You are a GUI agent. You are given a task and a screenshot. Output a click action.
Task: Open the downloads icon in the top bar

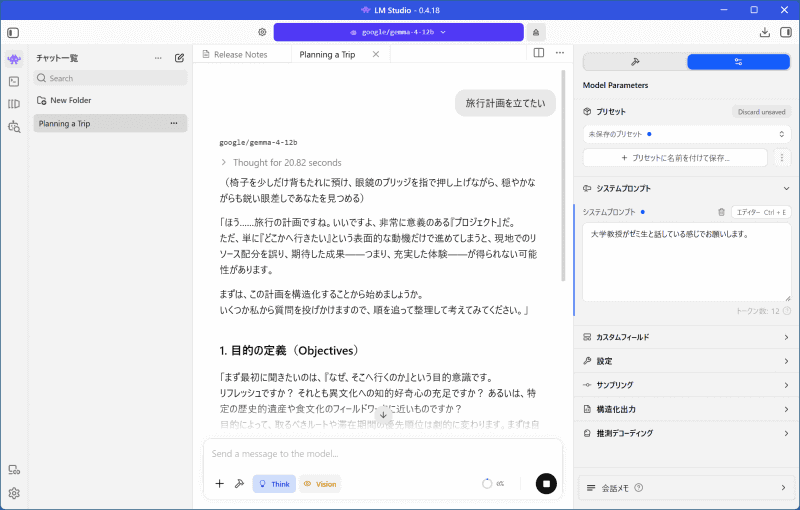coord(764,33)
